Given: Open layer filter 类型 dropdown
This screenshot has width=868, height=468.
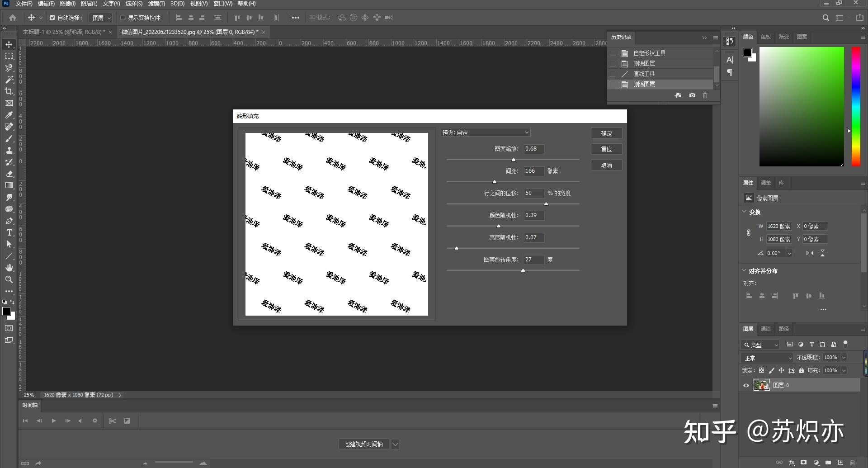Looking at the screenshot, I should click(x=760, y=345).
